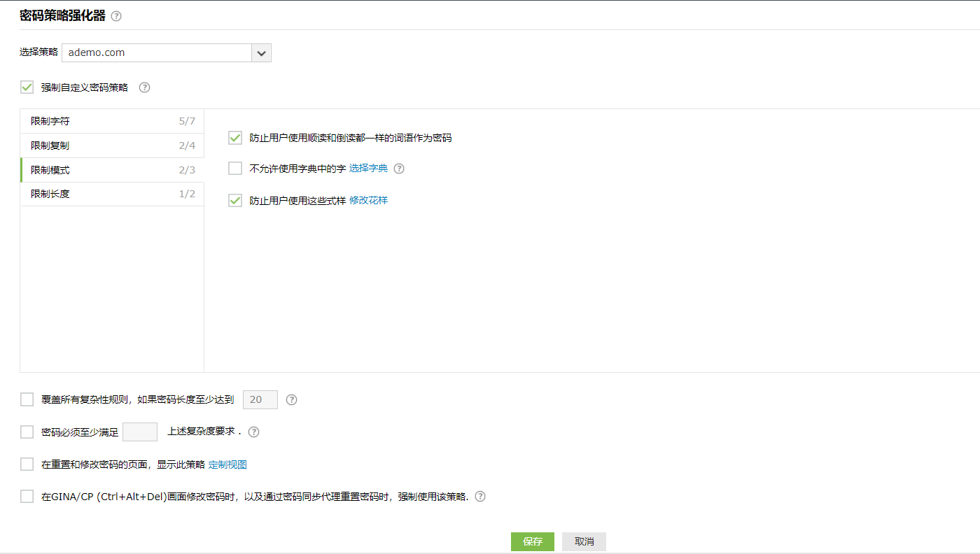The image size is (980, 554).
Task: Enable 不允许使用字典中的字 checkbox
Action: click(235, 169)
